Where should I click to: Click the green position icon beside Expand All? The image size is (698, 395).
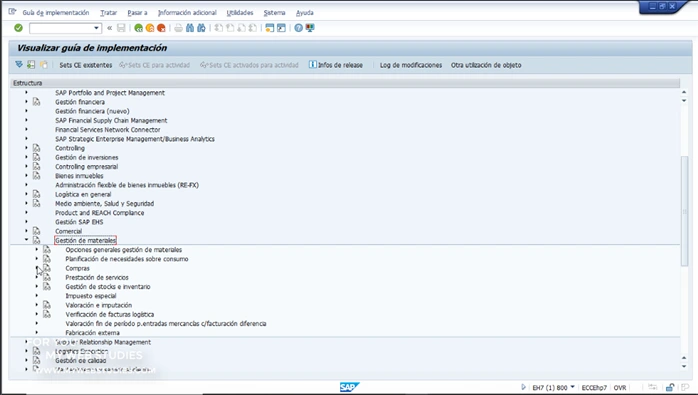click(x=31, y=65)
